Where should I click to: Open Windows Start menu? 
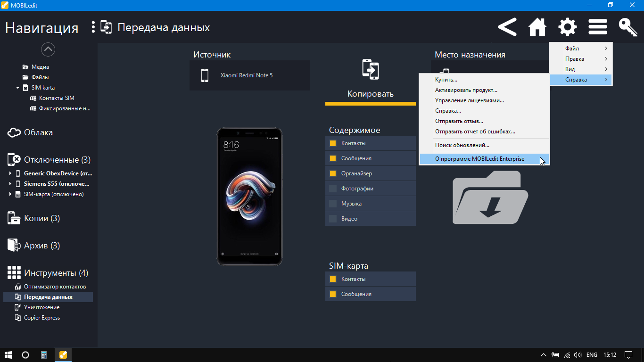(x=8, y=355)
